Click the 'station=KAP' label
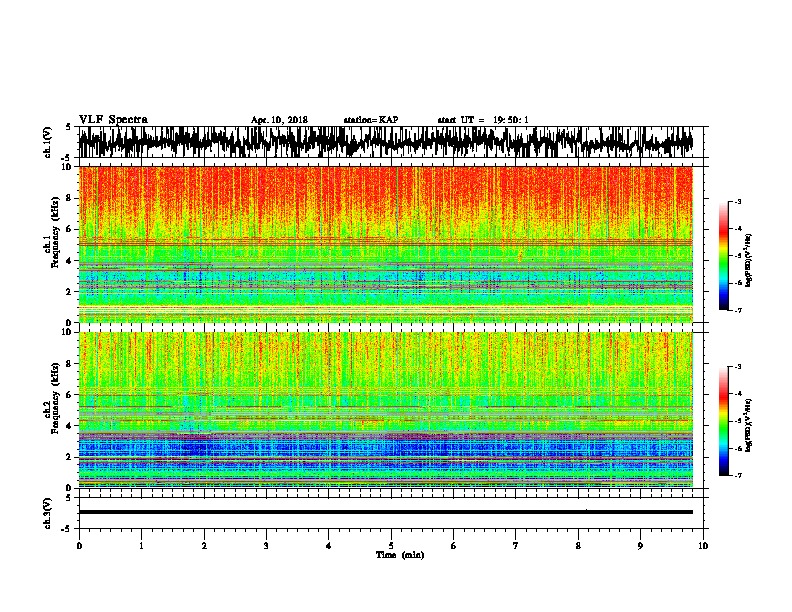 coord(371,120)
